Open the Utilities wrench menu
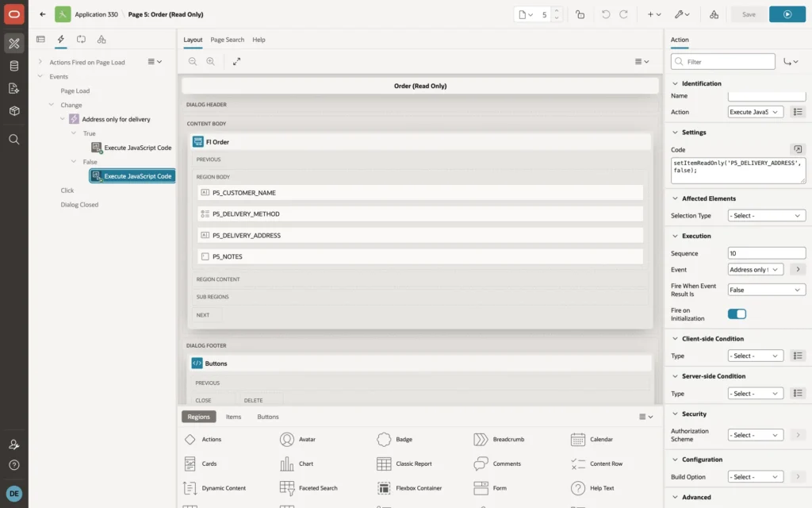This screenshot has width=812, height=508. (682, 14)
